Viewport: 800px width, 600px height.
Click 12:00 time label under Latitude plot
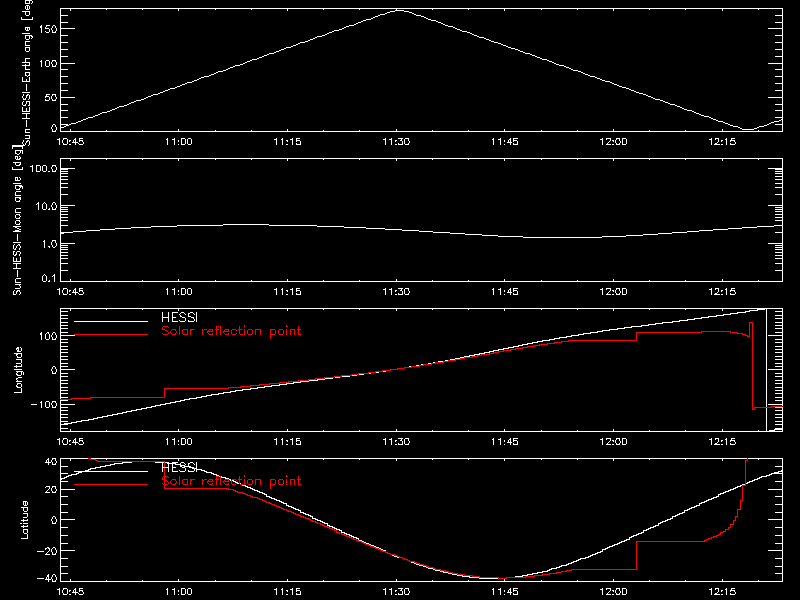pyautogui.click(x=613, y=592)
